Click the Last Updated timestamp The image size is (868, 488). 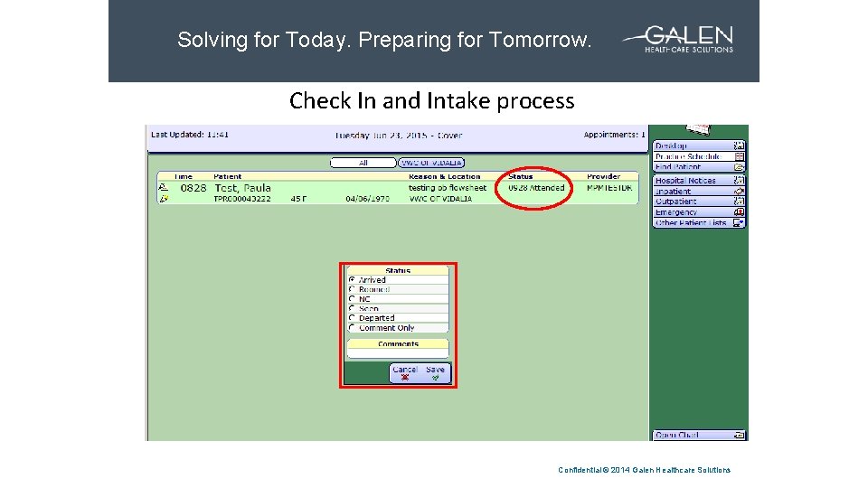click(x=189, y=135)
